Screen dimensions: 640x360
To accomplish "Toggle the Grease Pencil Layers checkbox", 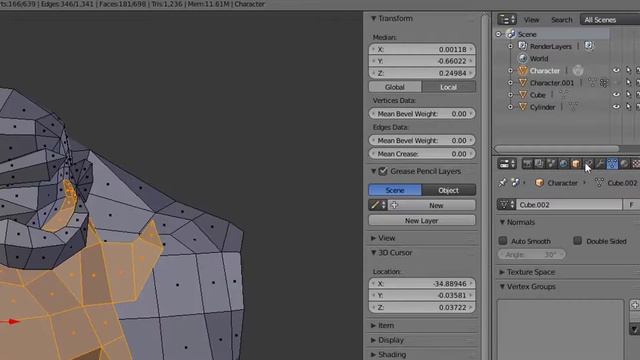I will point(383,171).
